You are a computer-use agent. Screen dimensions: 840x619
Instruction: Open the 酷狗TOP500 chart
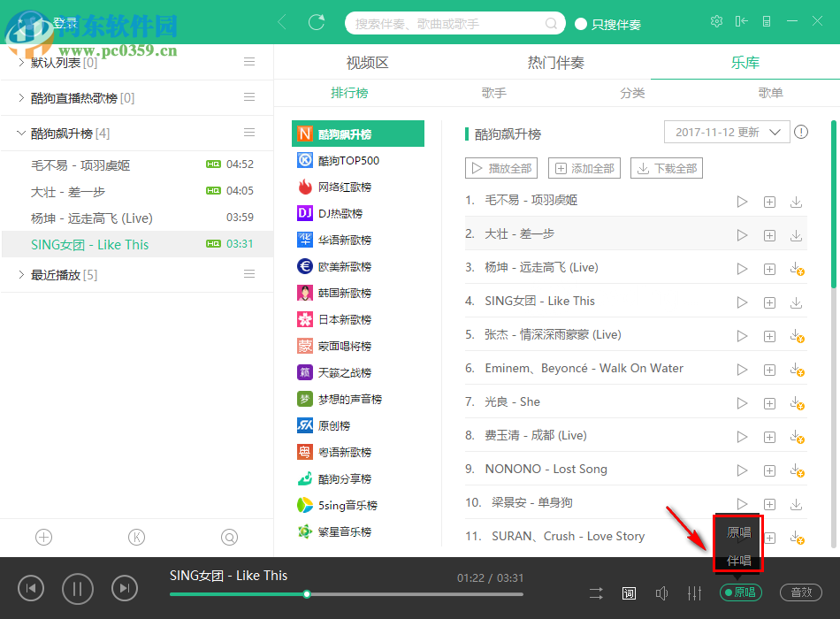click(358, 160)
